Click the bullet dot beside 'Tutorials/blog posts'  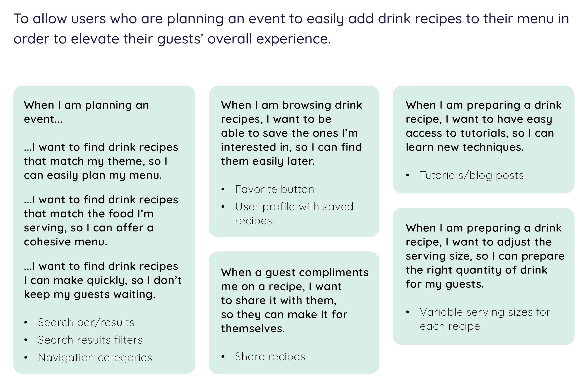pyautogui.click(x=408, y=175)
